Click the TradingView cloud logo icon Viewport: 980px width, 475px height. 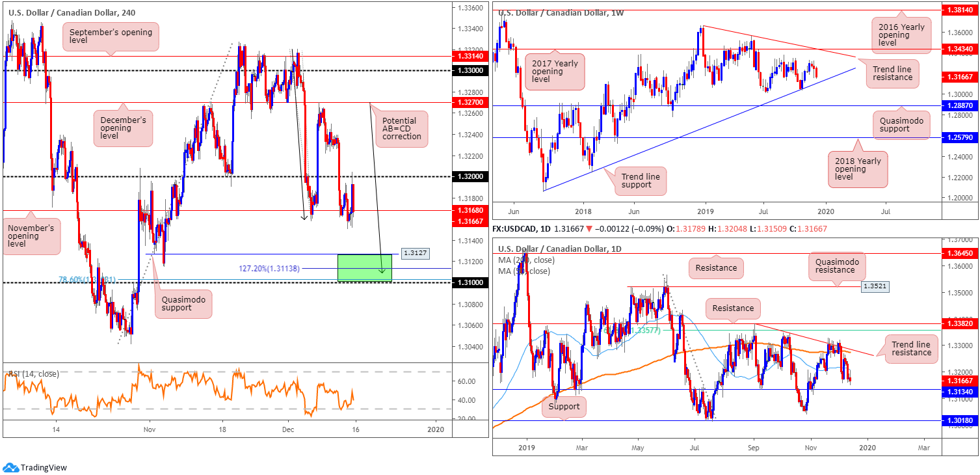click(x=10, y=467)
